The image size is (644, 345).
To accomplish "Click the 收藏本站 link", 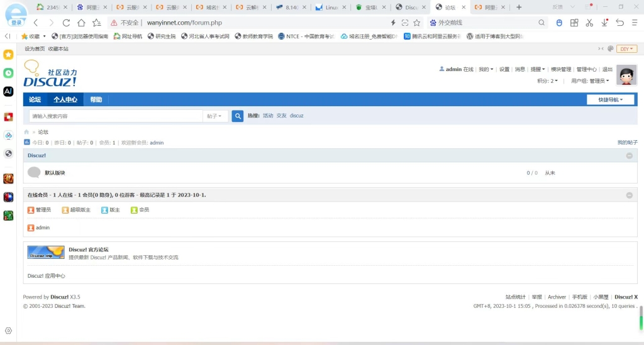I will point(58,49).
